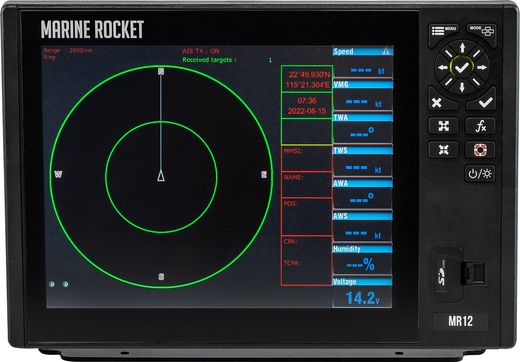This screenshot has height=362, width=520.
Task: Select the VMG data panel header
Action: coord(363,84)
